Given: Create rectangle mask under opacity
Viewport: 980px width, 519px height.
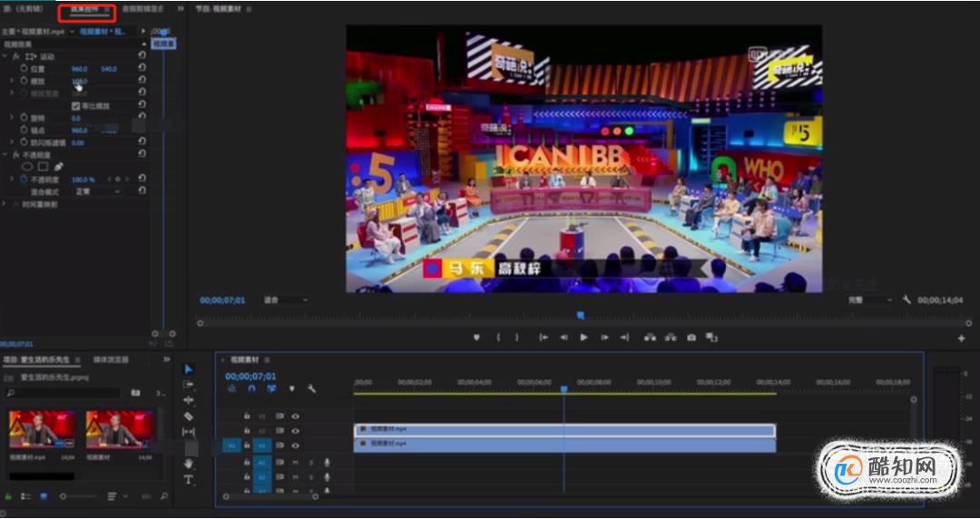Looking at the screenshot, I should coord(44,167).
